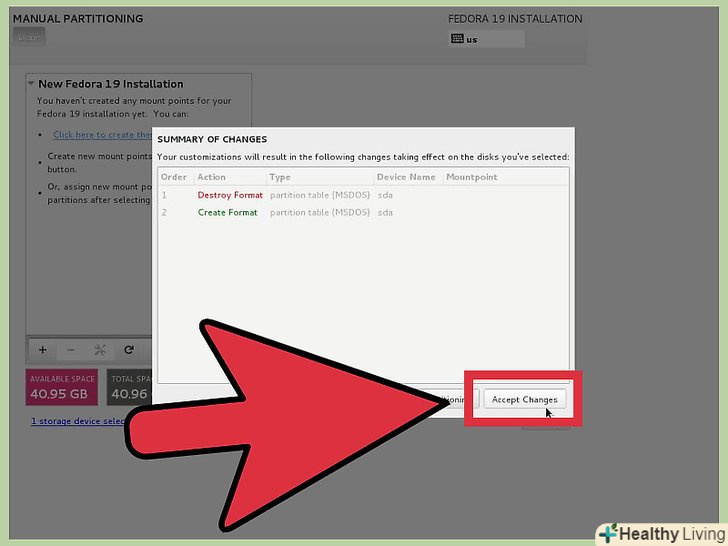Click the Type column header
The height and width of the screenshot is (546, 728).
(x=320, y=177)
